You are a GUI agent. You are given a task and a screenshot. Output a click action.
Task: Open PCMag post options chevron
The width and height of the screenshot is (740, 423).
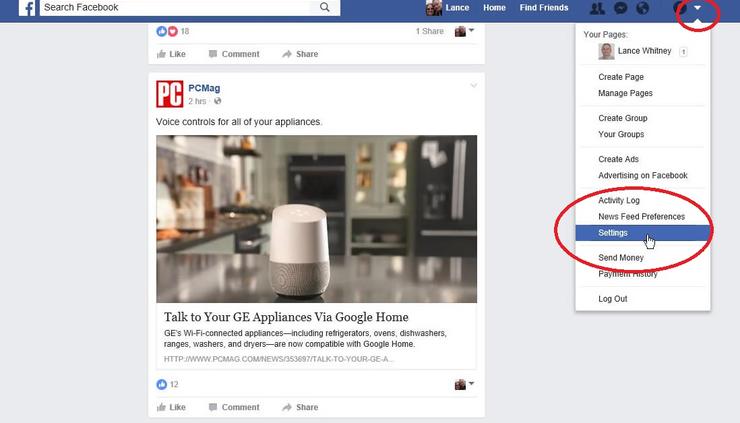[x=473, y=86]
